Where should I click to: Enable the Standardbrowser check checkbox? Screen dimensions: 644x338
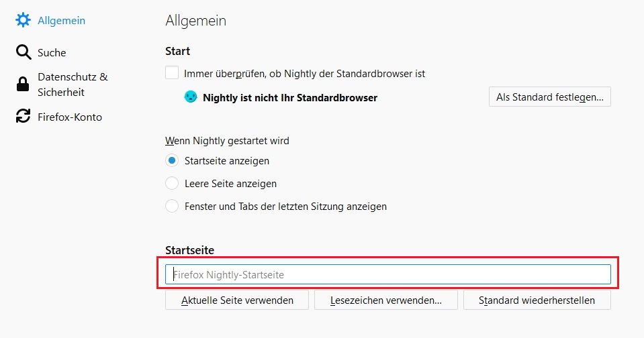click(172, 73)
